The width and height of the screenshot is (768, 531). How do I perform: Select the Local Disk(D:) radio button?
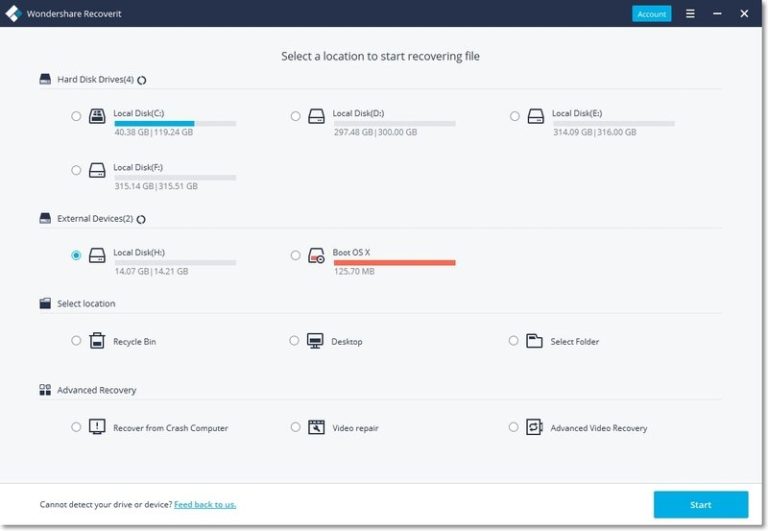[x=295, y=116]
